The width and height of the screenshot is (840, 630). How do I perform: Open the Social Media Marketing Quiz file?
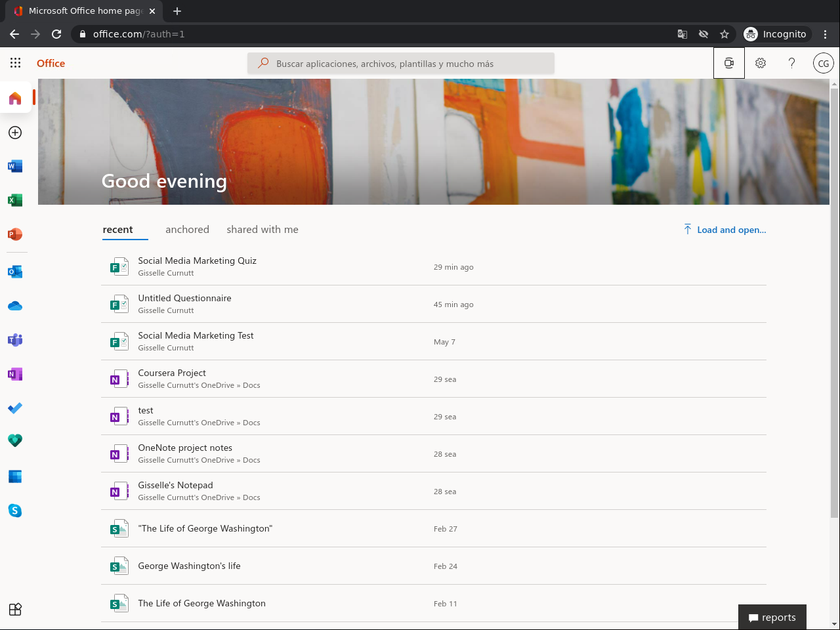197,261
